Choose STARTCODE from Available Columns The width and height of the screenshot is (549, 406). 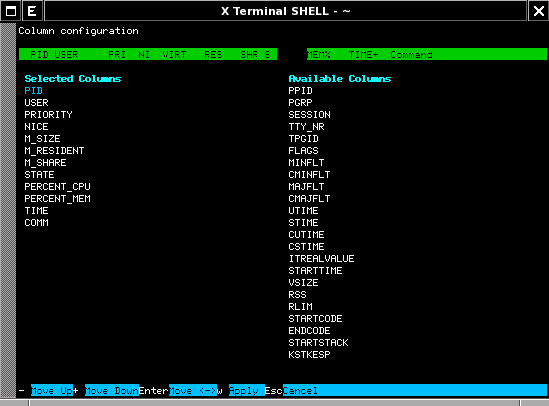(315, 318)
